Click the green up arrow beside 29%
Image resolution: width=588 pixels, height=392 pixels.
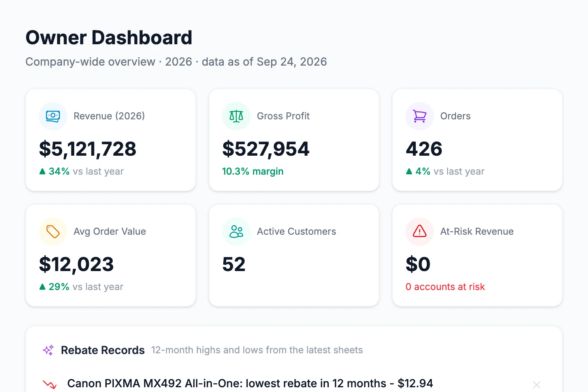point(43,287)
